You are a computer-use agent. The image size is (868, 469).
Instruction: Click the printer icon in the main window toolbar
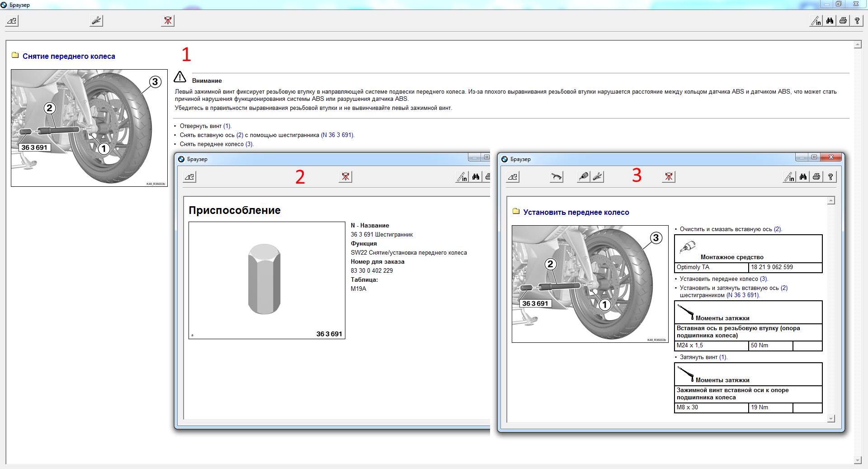point(843,21)
